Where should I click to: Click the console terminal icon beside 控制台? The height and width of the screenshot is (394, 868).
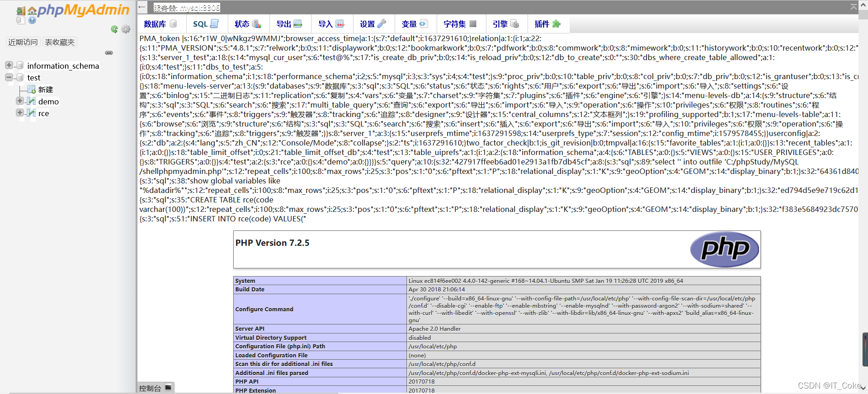pos(168,387)
